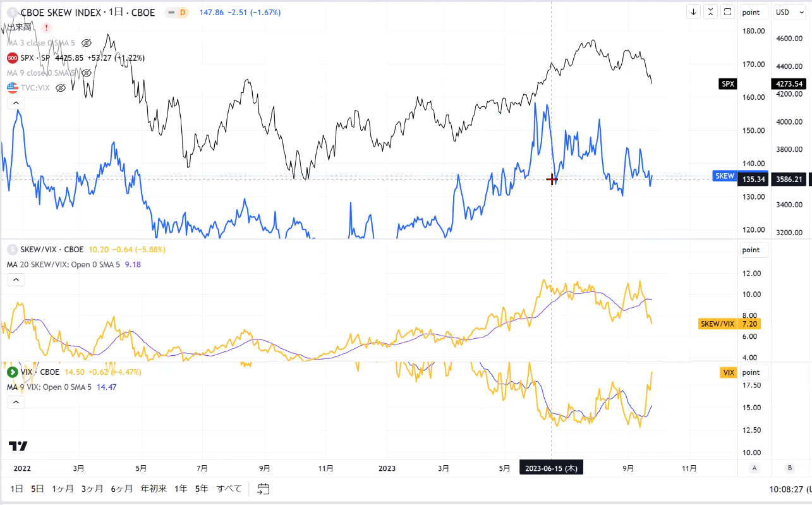Click the 4273.54 SPX price tag
Viewport: 812px width, 505px height.
pos(787,83)
